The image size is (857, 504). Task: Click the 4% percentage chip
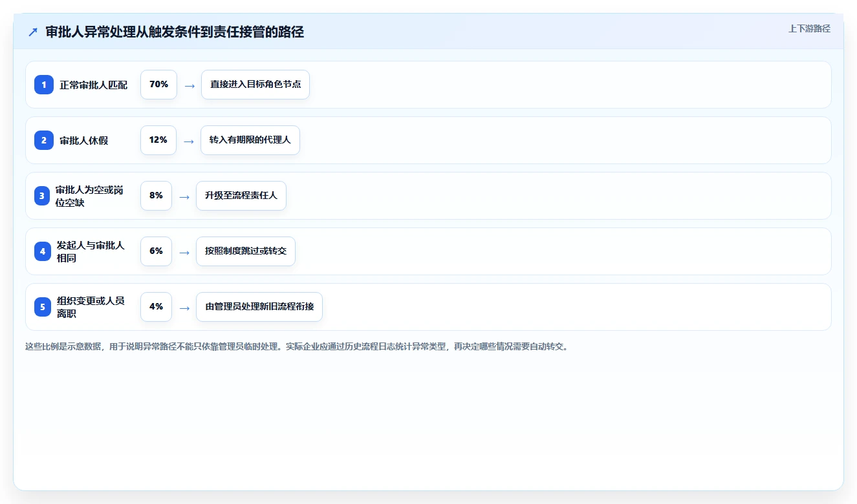pyautogui.click(x=156, y=307)
